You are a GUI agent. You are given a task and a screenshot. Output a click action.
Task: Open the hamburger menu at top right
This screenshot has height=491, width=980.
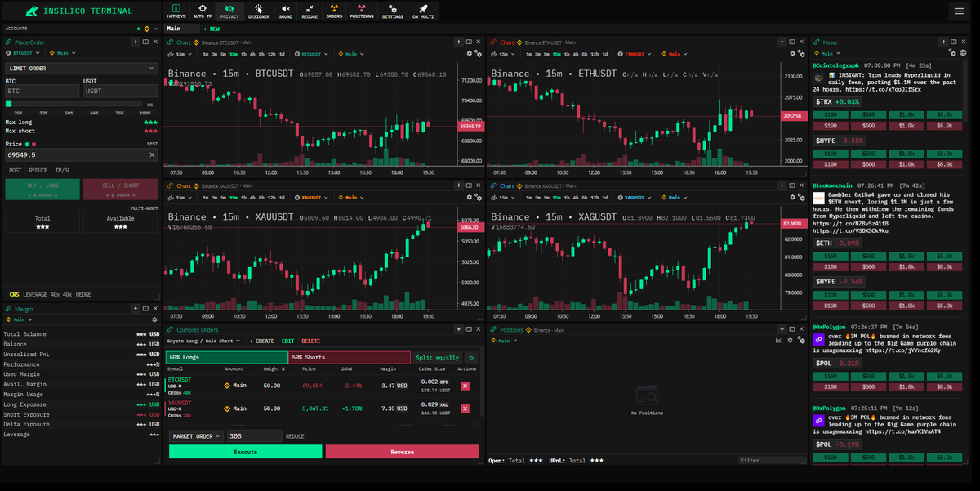[x=959, y=11]
